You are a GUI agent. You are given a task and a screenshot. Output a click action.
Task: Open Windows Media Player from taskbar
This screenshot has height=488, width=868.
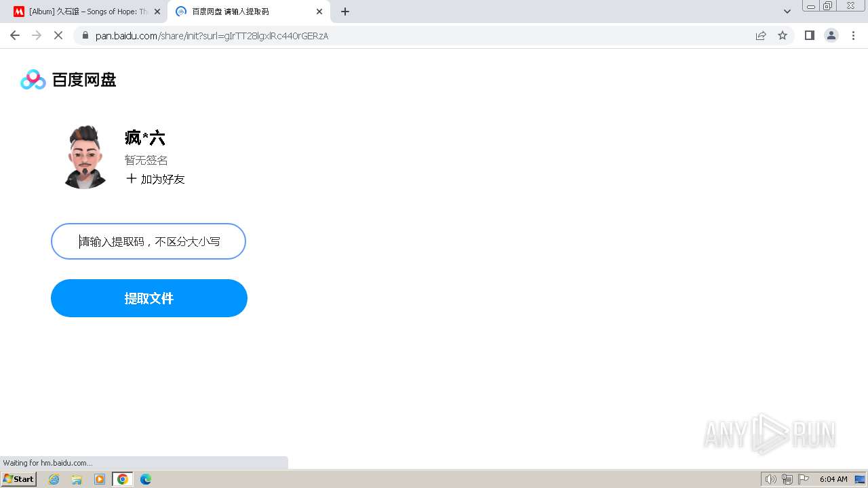coord(100,479)
